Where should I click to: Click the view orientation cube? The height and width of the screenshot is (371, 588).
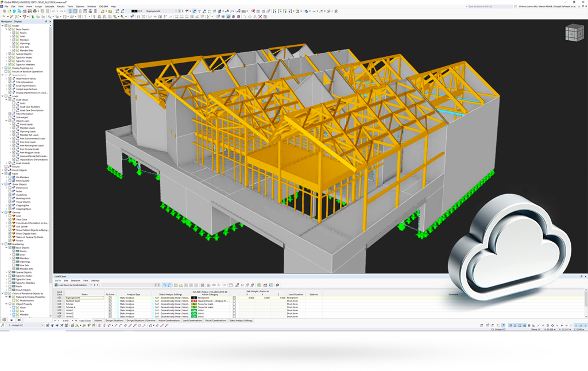pos(574,33)
